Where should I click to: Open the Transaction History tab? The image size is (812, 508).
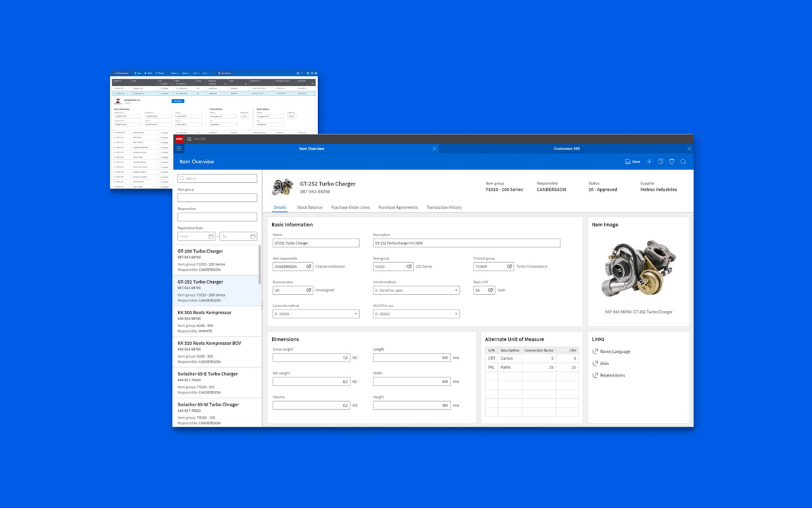(444, 207)
